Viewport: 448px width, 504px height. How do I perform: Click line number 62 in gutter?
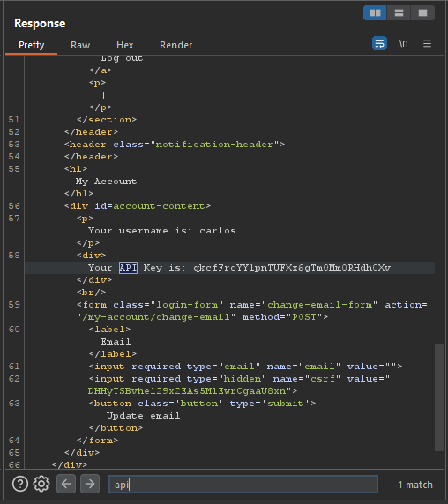[14, 379]
